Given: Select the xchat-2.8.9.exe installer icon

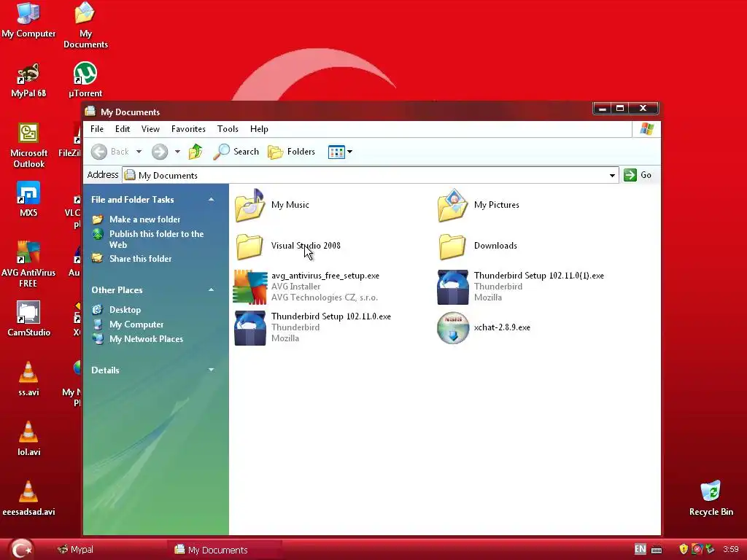Looking at the screenshot, I should [x=453, y=327].
